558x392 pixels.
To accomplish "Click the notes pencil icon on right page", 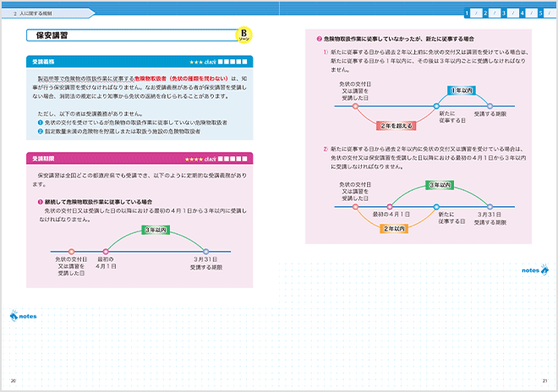I will (x=544, y=269).
